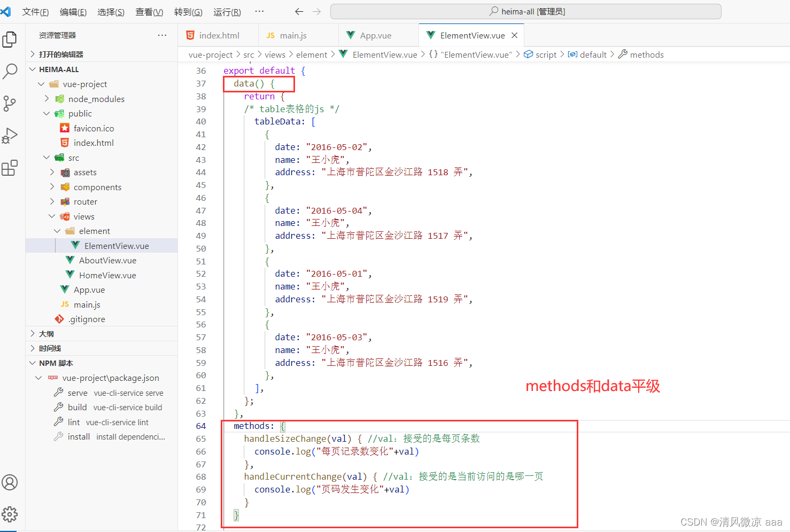Click the .gitignore git icon
The height and width of the screenshot is (532, 790).
click(59, 319)
